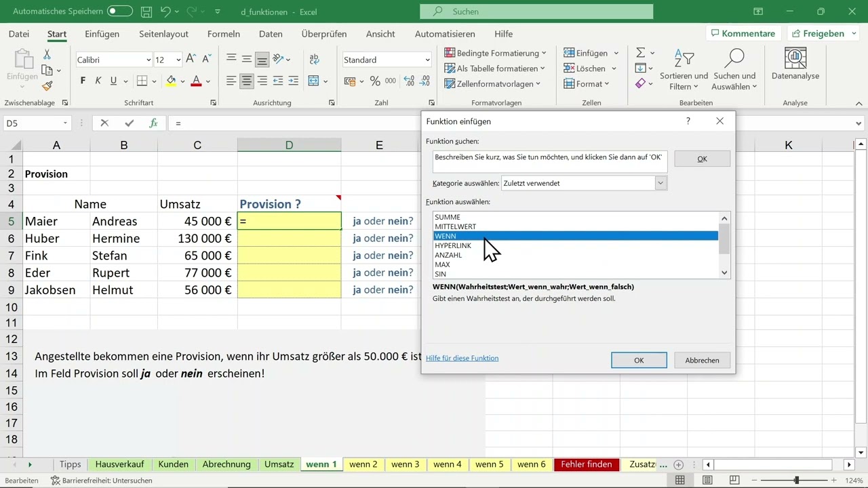
Task: Click the Merge and center icon
Action: (313, 81)
